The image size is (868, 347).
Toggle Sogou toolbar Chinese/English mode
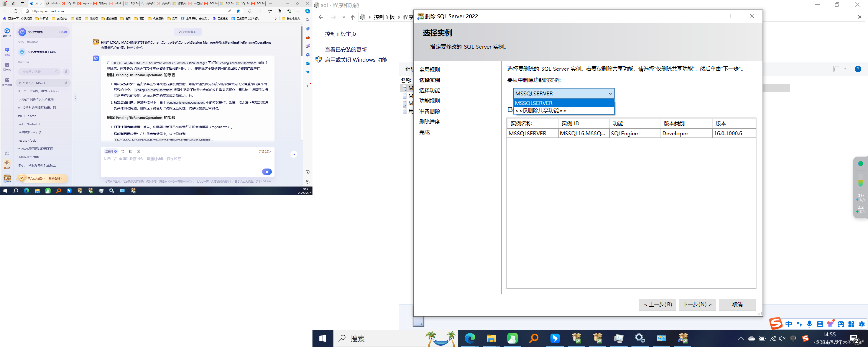[x=789, y=324]
